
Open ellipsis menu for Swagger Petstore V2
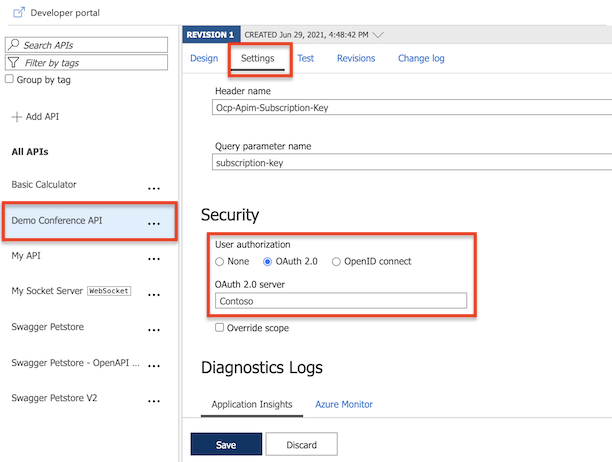(154, 401)
